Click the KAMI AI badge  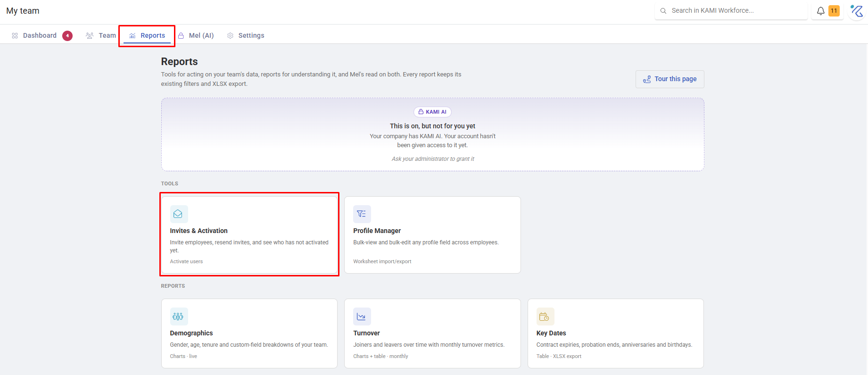[432, 112]
